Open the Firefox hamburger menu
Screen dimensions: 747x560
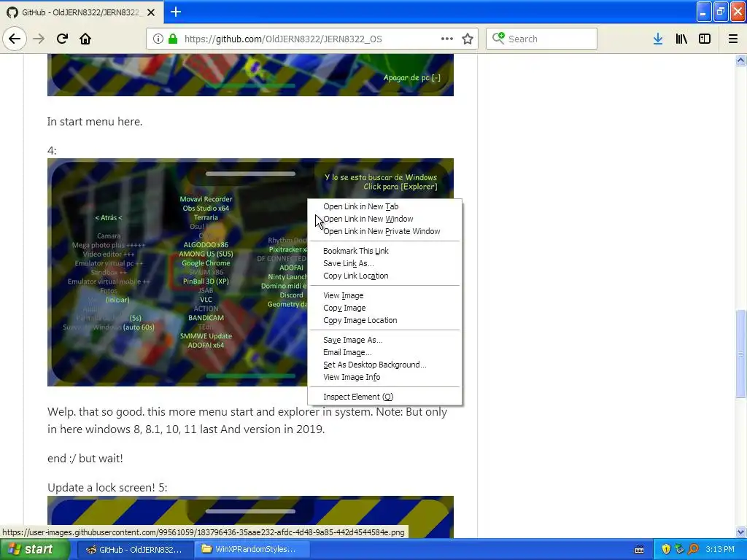(x=732, y=39)
